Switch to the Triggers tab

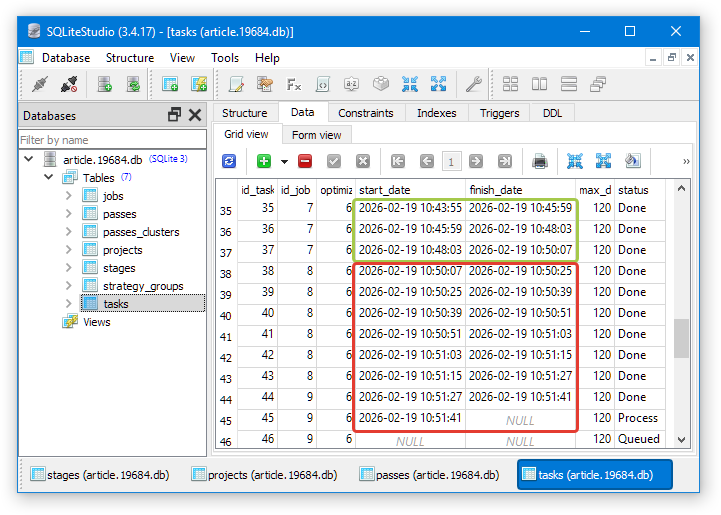pyautogui.click(x=499, y=113)
